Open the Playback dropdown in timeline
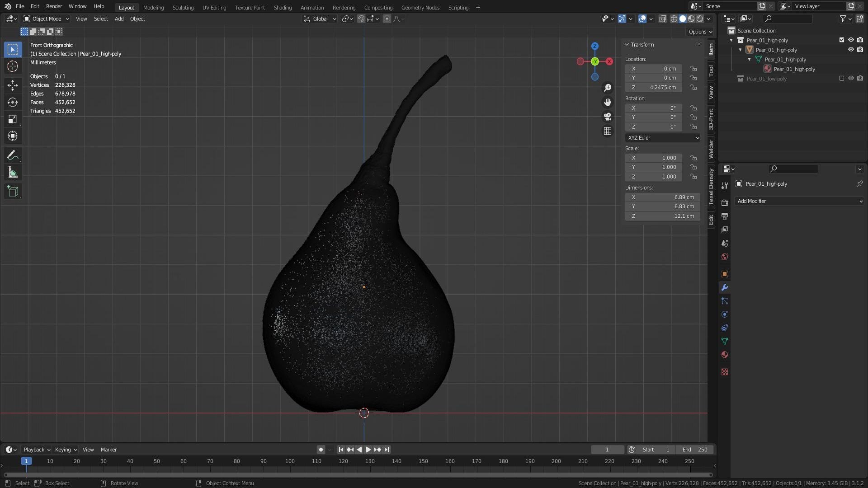This screenshot has height=488, width=868. coord(37,450)
